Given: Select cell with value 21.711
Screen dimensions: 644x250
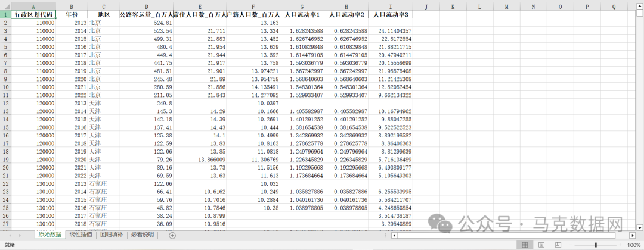Looking at the screenshot, I should tap(200, 31).
